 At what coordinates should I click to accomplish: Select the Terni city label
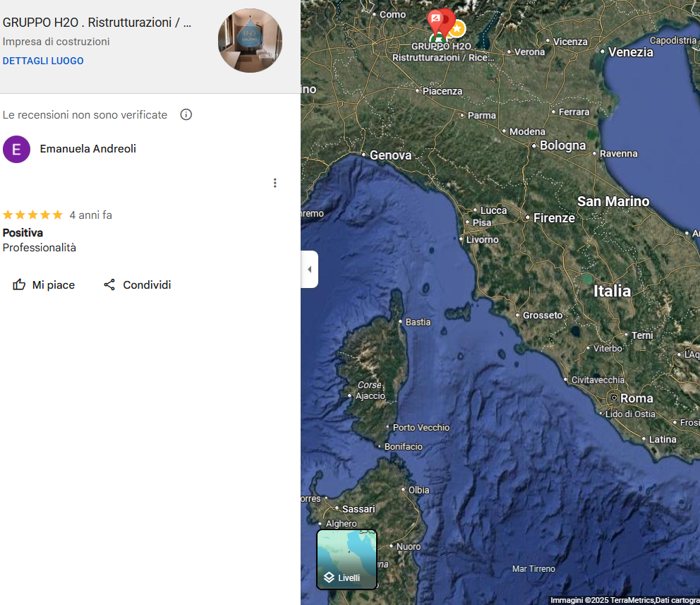click(642, 335)
